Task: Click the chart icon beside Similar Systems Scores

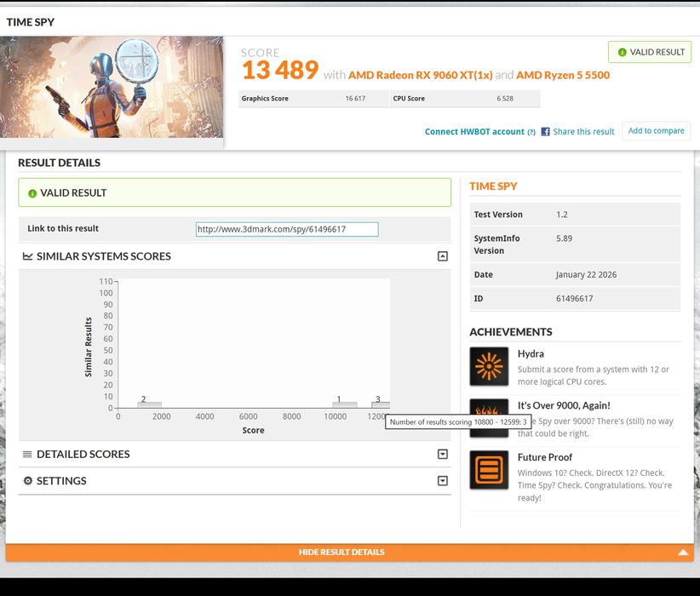Action: [28, 256]
